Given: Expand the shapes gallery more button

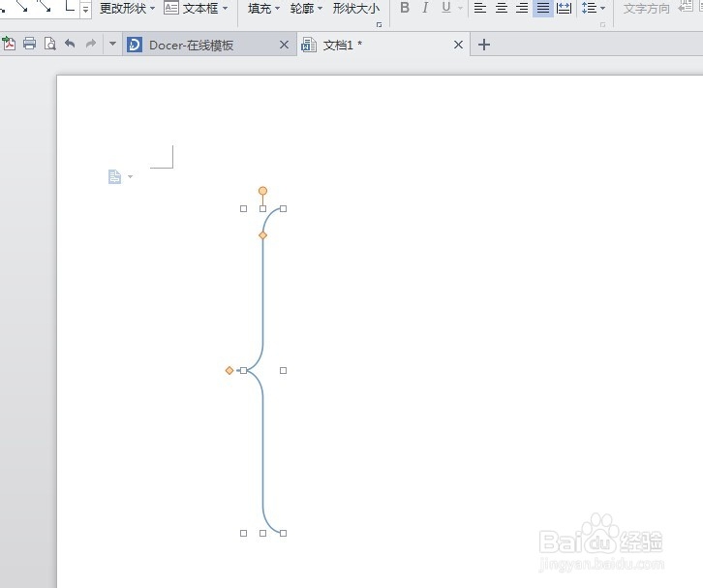Looking at the screenshot, I should (x=85, y=9).
